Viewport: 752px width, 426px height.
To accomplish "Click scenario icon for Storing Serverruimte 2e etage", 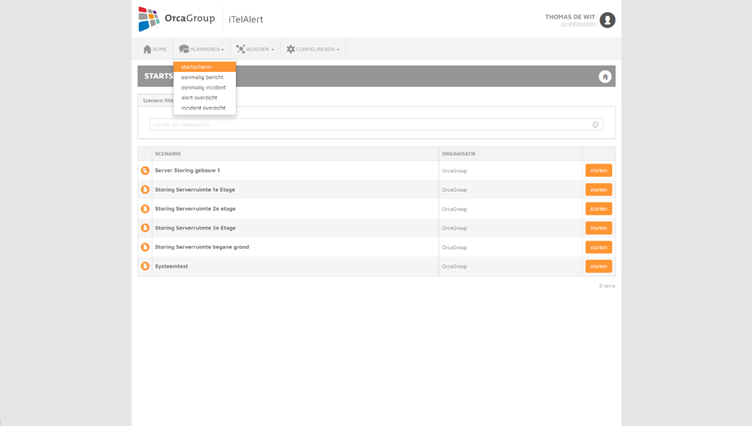I will pos(145,209).
